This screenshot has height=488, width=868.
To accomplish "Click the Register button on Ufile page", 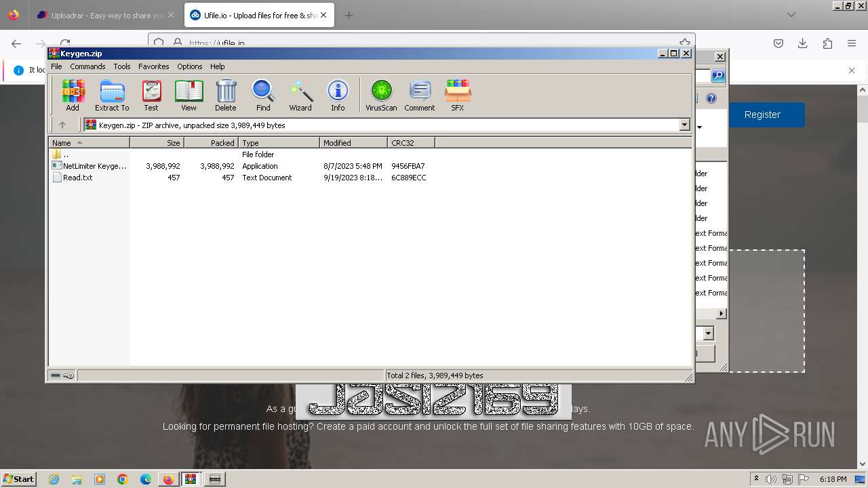I will click(x=763, y=115).
